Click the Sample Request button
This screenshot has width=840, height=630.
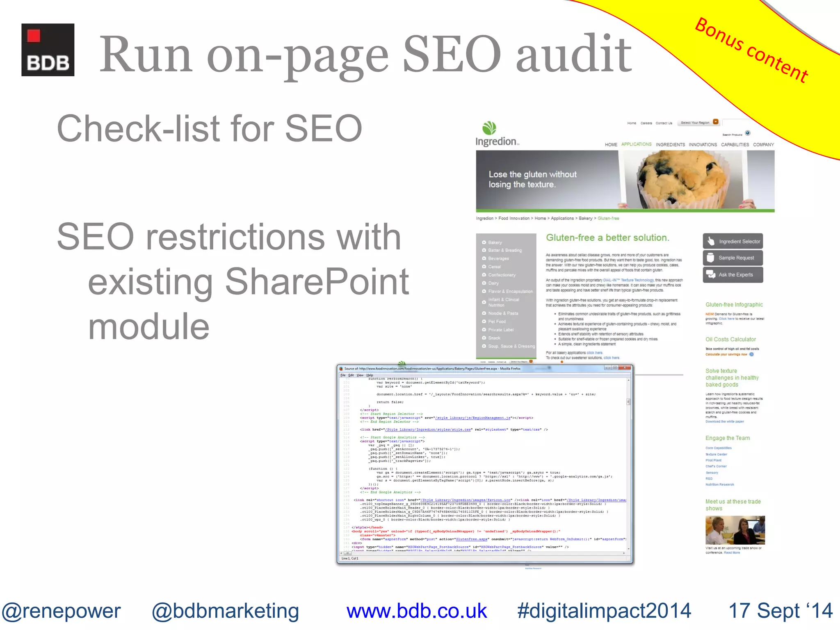pyautogui.click(x=733, y=258)
